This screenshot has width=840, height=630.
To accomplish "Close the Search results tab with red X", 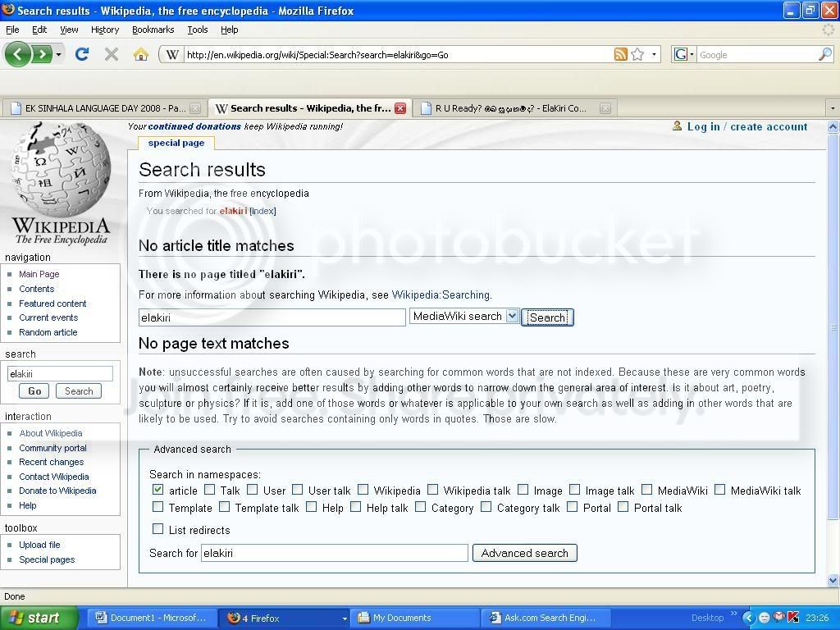I will click(x=400, y=108).
